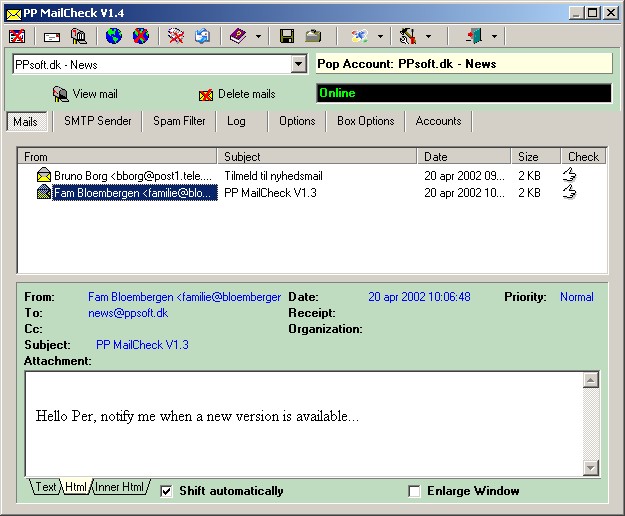Image resolution: width=625 pixels, height=516 pixels.
Task: Click the open folder toolbar icon
Action: pyautogui.click(x=313, y=36)
